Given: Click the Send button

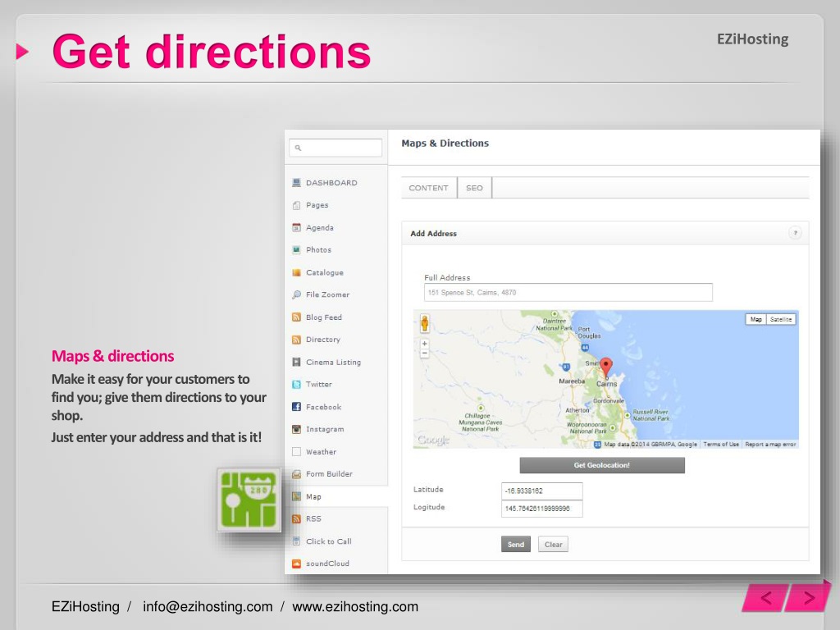Looking at the screenshot, I should [516, 545].
